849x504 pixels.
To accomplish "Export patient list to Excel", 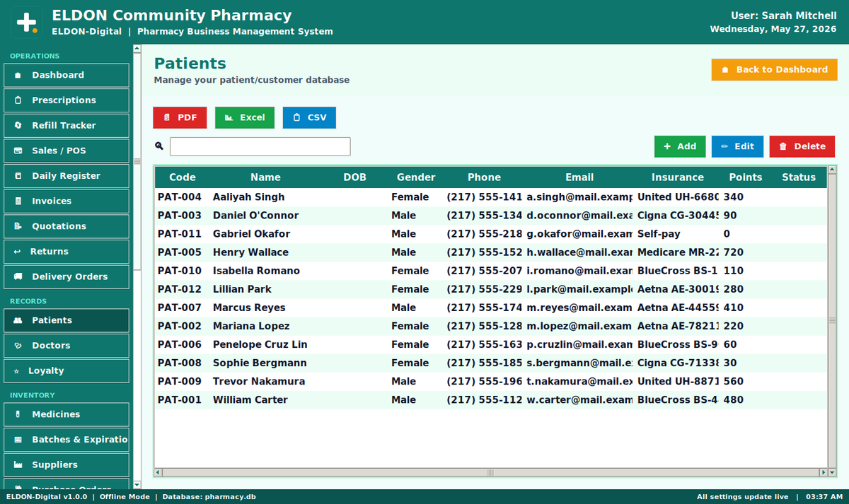I will [x=245, y=117].
